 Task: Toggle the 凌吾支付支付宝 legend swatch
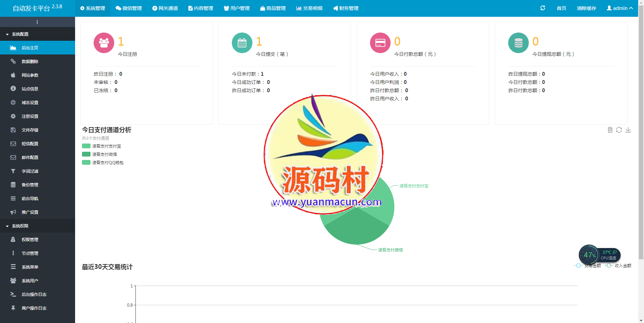(x=85, y=146)
